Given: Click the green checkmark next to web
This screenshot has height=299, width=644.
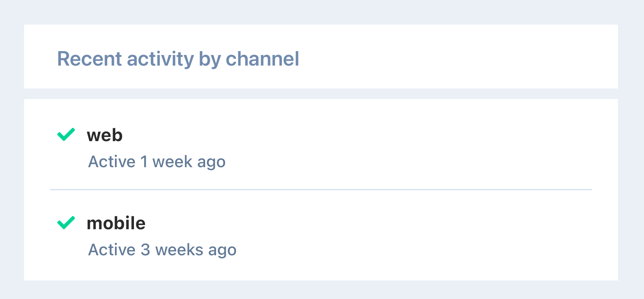Looking at the screenshot, I should tap(66, 135).
